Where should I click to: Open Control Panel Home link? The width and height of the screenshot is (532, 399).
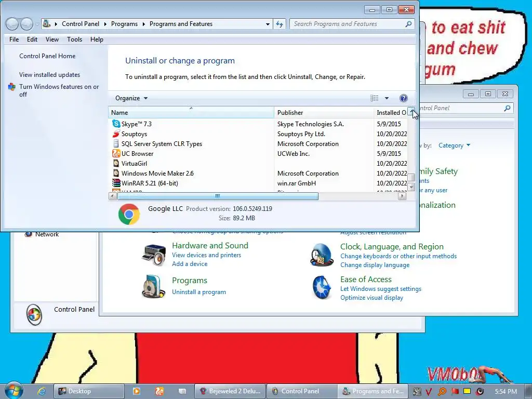pyautogui.click(x=47, y=56)
